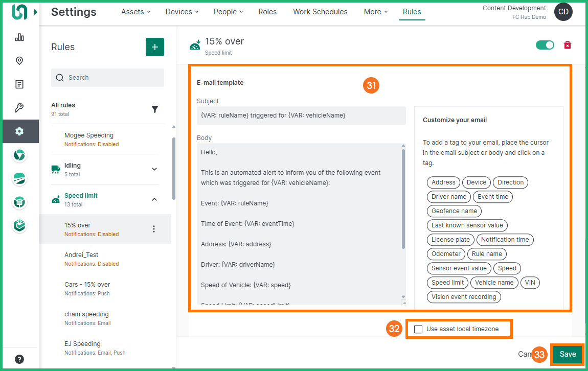
Task: Open the dashboard bar chart sidebar icon
Action: [x=19, y=37]
